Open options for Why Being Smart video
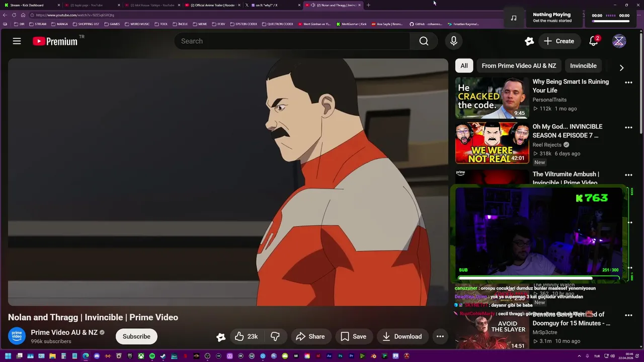The height and width of the screenshot is (362, 644). (628, 82)
